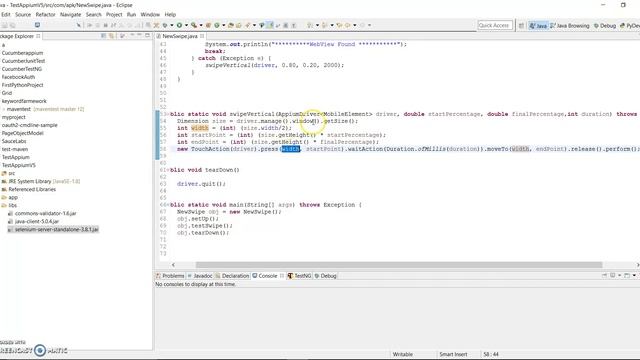Open the Console view dropdown at far right
The image size is (640, 360).
pyautogui.click(x=634, y=276)
